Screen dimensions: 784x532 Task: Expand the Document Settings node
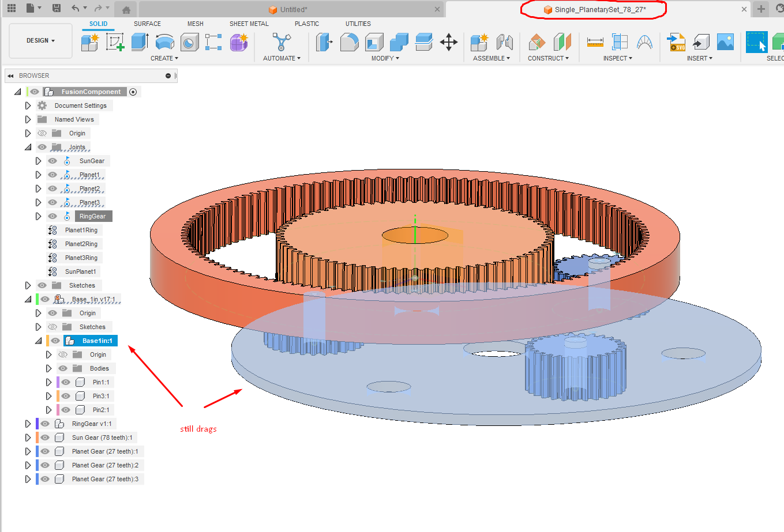(28, 105)
